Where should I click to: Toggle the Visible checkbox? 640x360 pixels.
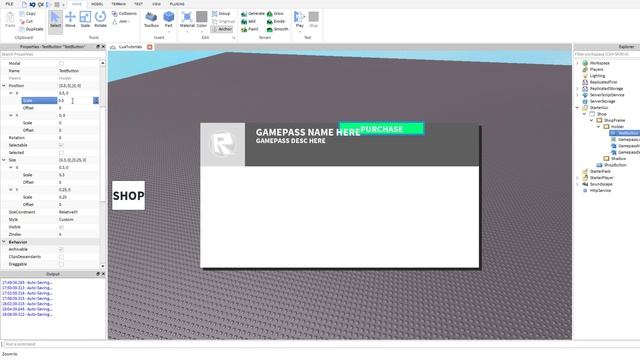[61, 227]
